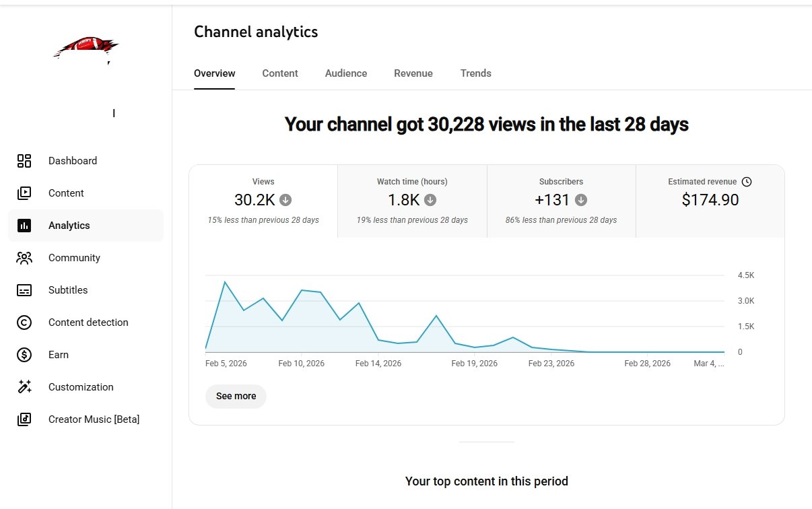This screenshot has height=509, width=812.
Task: Show the Subscribers metric card chart
Action: [x=561, y=201]
